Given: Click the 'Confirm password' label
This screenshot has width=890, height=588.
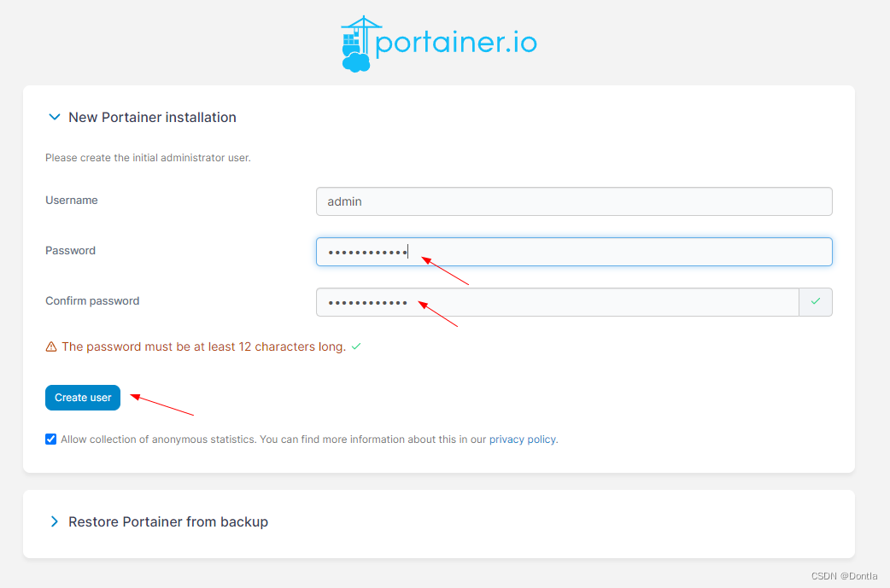Looking at the screenshot, I should pos(92,301).
